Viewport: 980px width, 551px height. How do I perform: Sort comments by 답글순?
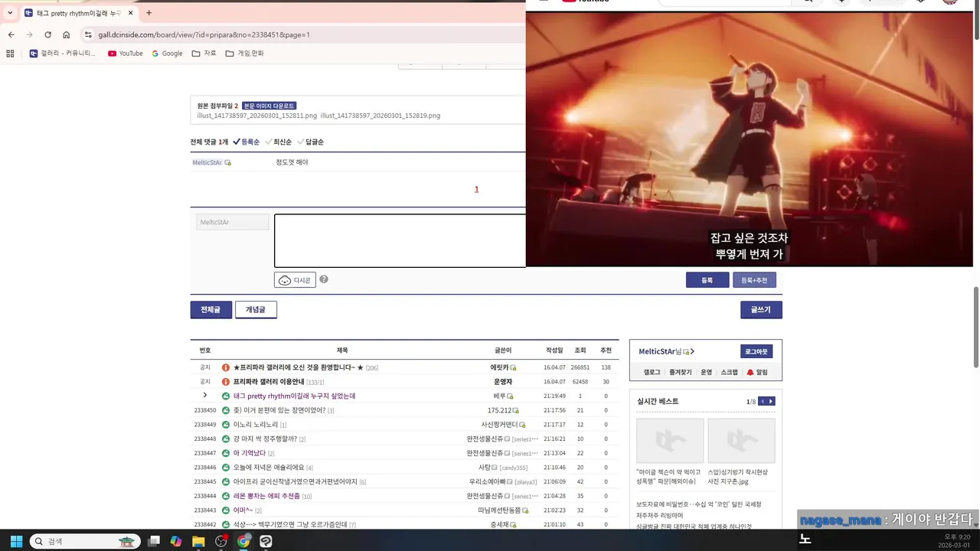pyautogui.click(x=310, y=142)
